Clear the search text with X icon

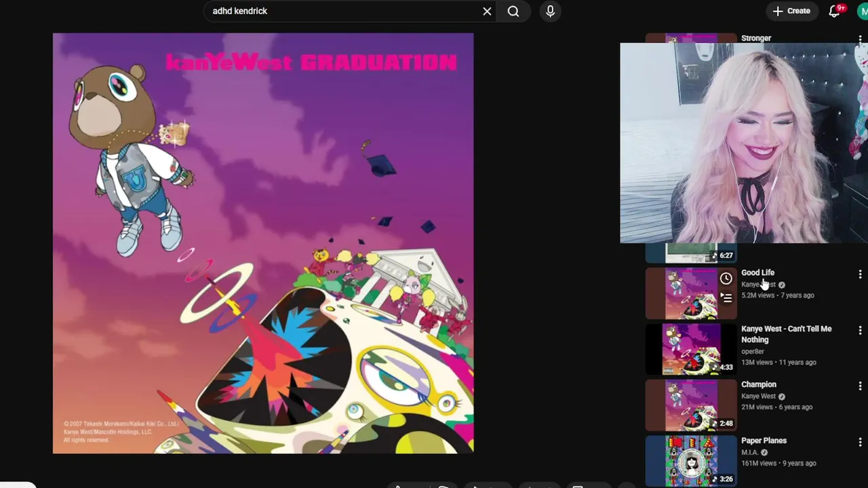pyautogui.click(x=487, y=11)
